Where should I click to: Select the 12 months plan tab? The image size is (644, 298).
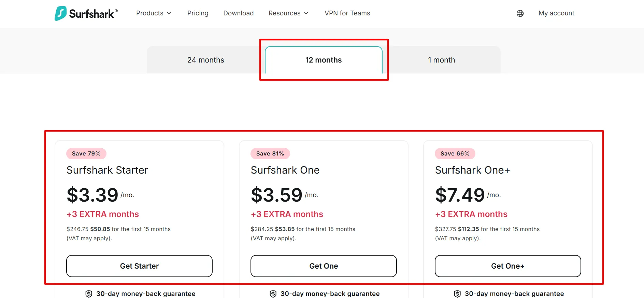click(324, 60)
